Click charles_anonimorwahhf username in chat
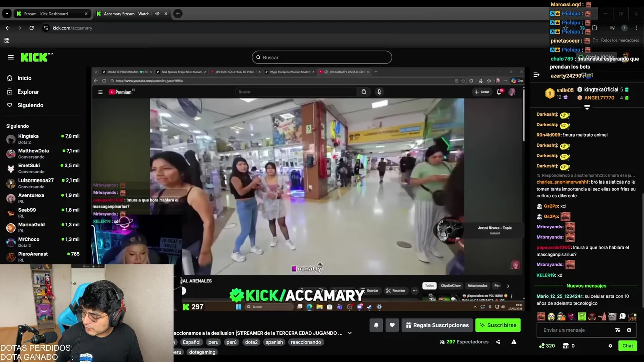The width and height of the screenshot is (644, 362). (x=562, y=182)
